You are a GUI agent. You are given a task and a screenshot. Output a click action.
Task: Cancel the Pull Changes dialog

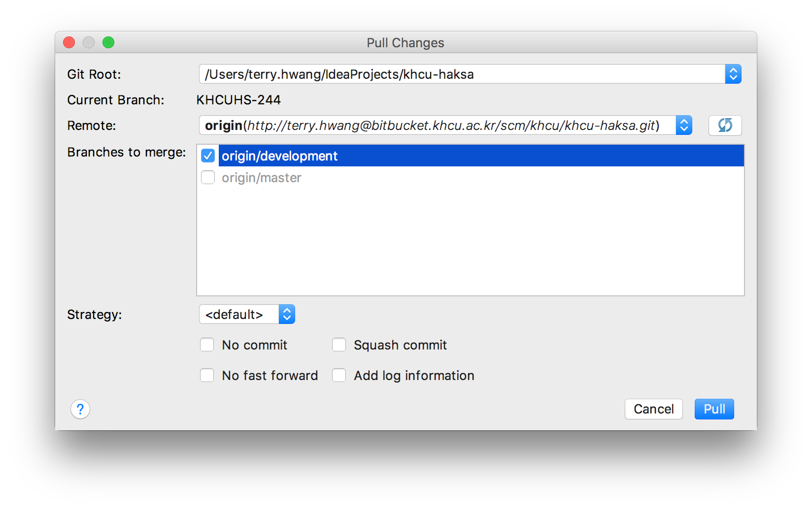(653, 409)
